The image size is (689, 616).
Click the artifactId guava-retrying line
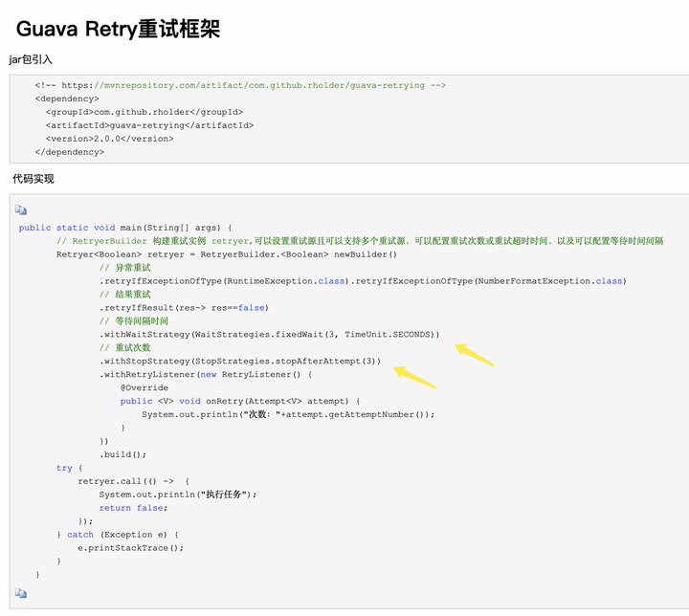(x=149, y=125)
